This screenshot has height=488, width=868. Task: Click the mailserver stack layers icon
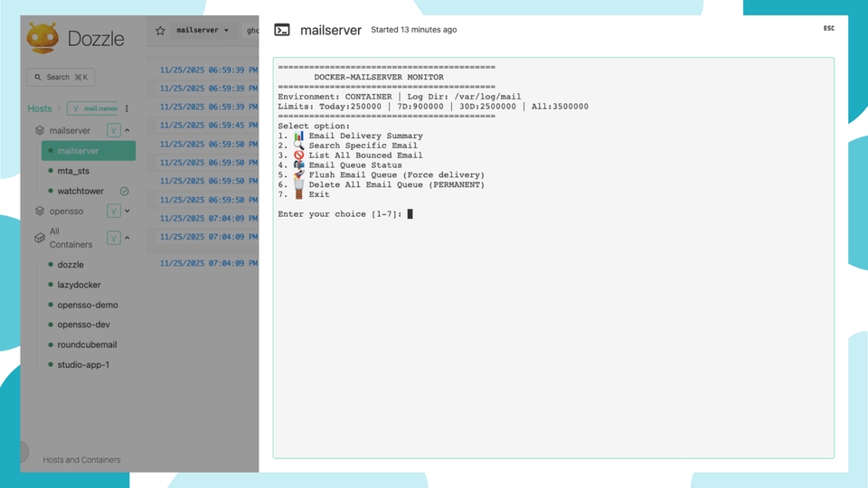pyautogui.click(x=39, y=130)
